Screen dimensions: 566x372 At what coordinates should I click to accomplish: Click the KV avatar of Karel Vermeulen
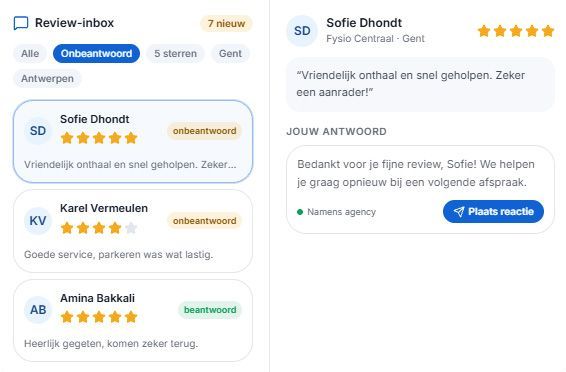click(x=38, y=220)
